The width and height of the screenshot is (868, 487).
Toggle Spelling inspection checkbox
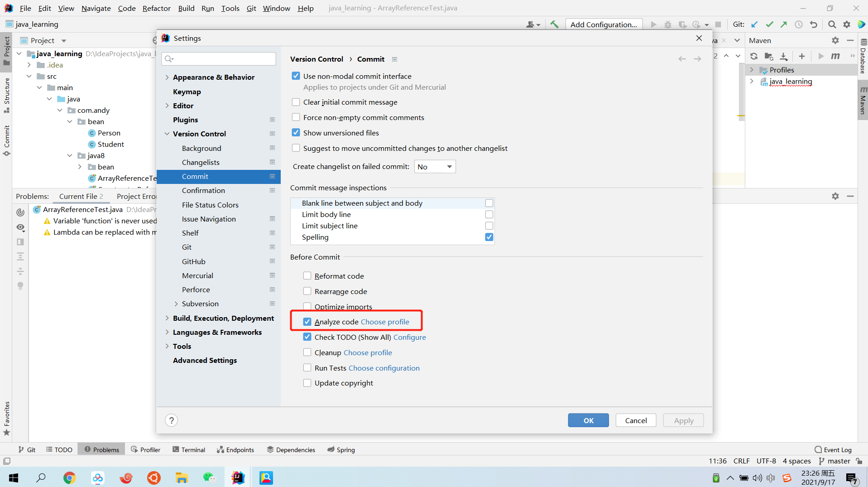tap(489, 237)
